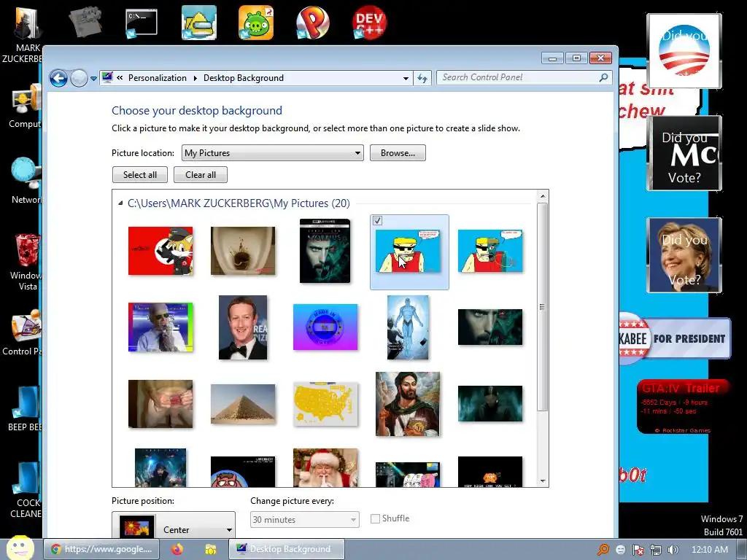Click the Select all button
Screen dimensions: 747x560
point(140,175)
